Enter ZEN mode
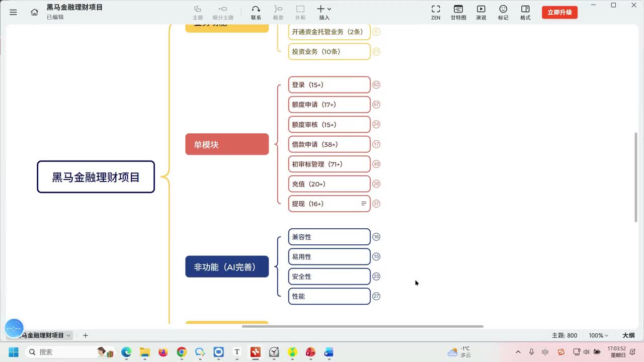Viewport: 644px width, 362px height. pos(436,13)
